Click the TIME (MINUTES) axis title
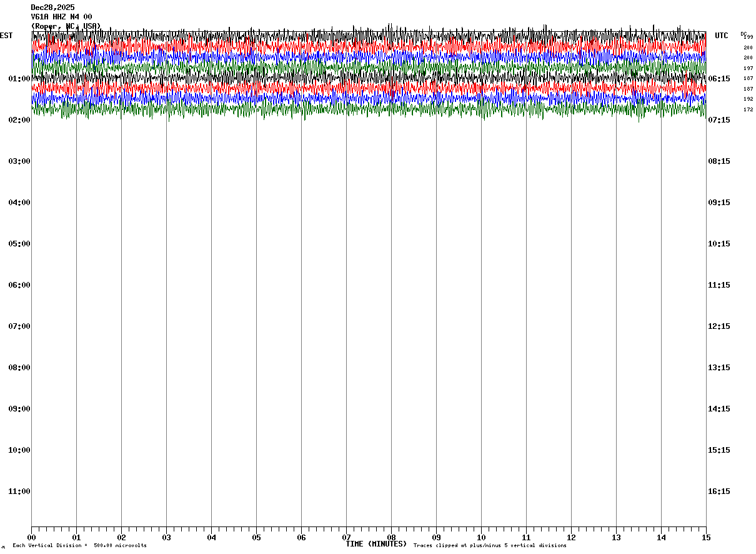Image resolution: width=756 pixels, height=554 pixels. tap(376, 544)
